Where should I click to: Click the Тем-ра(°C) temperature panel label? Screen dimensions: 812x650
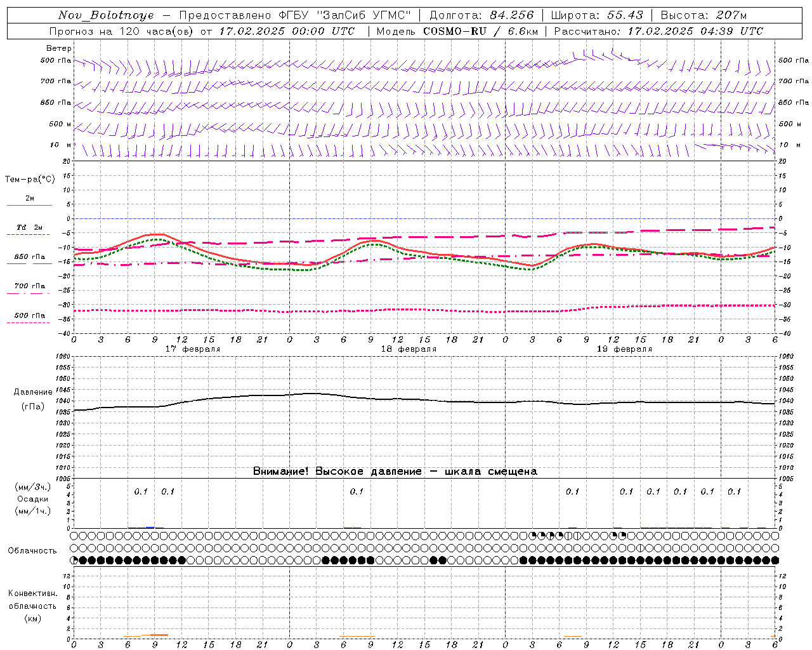[x=30, y=180]
